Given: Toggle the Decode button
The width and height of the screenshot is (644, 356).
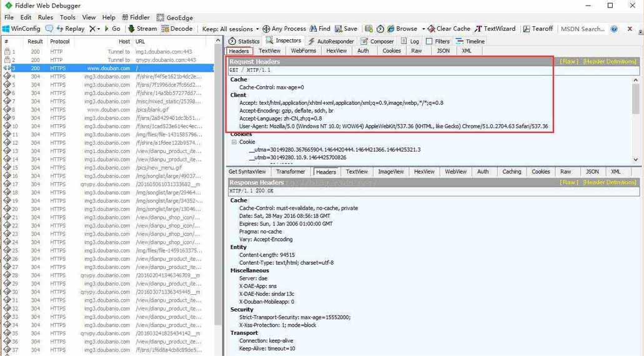Looking at the screenshot, I should point(177,29).
